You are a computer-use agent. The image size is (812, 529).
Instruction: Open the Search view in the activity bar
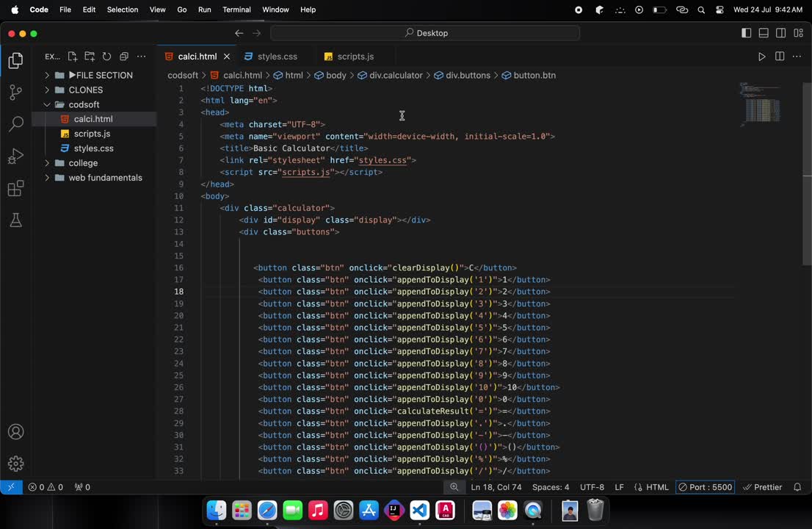pyautogui.click(x=15, y=124)
